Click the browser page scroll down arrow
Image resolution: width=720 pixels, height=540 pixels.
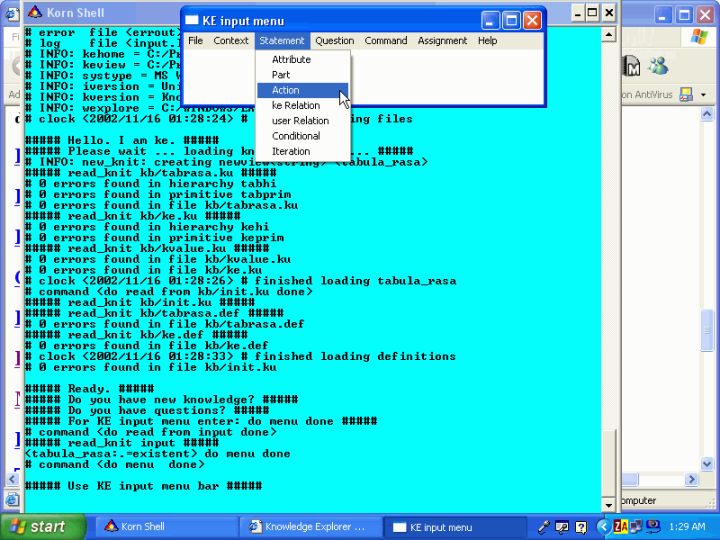(707, 464)
